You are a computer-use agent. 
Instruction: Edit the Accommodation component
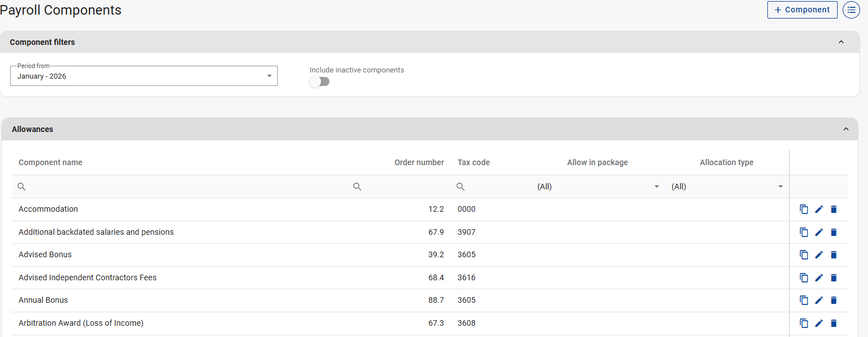(819, 209)
